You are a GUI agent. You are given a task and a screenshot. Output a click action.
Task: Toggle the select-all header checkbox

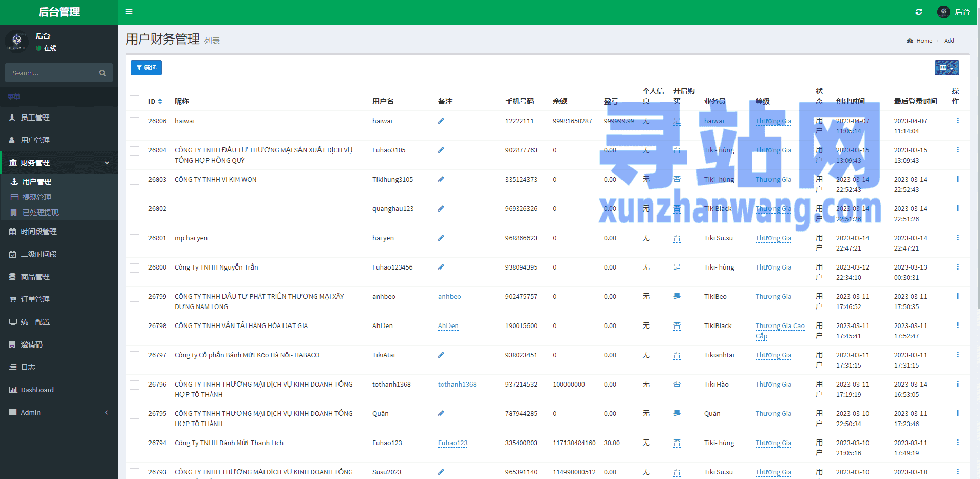point(135,91)
